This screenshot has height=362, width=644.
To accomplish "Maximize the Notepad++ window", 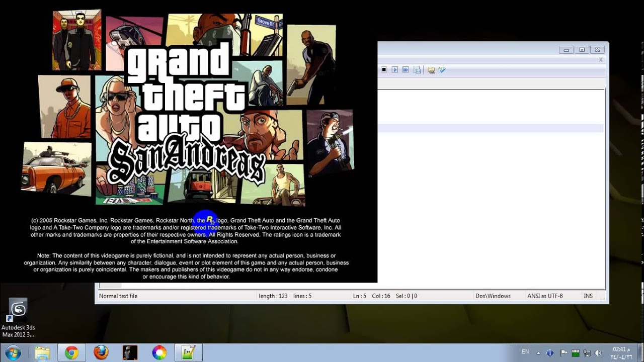I will click(x=582, y=50).
